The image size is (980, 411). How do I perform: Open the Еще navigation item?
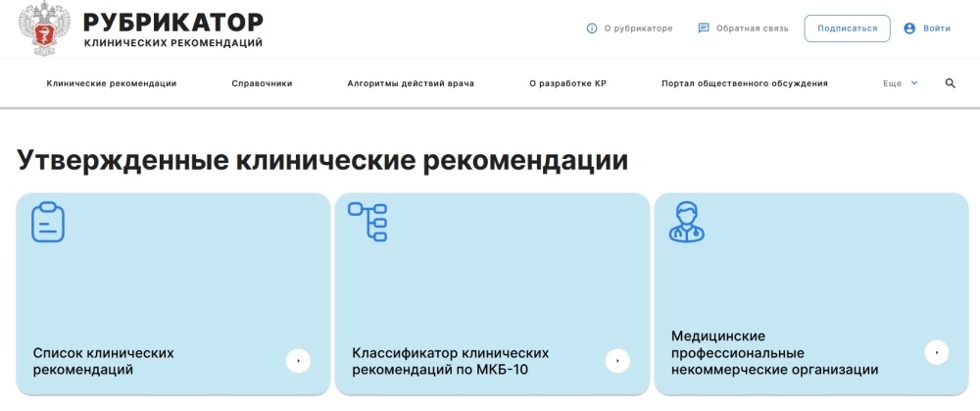pos(892,83)
